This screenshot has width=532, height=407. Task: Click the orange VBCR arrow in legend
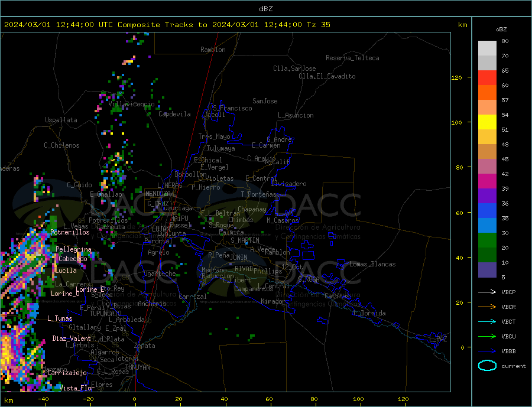[x=487, y=307]
